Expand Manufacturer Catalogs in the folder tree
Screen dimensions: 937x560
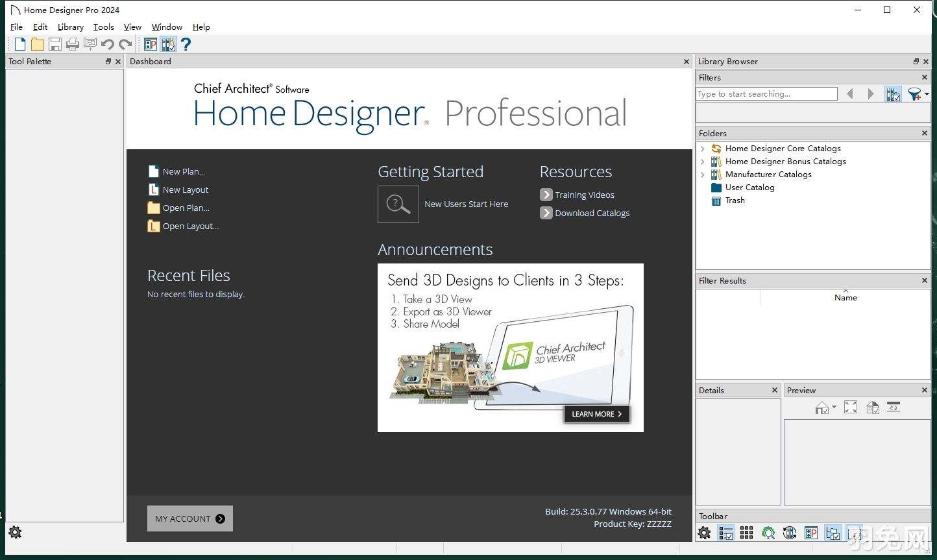pos(703,174)
